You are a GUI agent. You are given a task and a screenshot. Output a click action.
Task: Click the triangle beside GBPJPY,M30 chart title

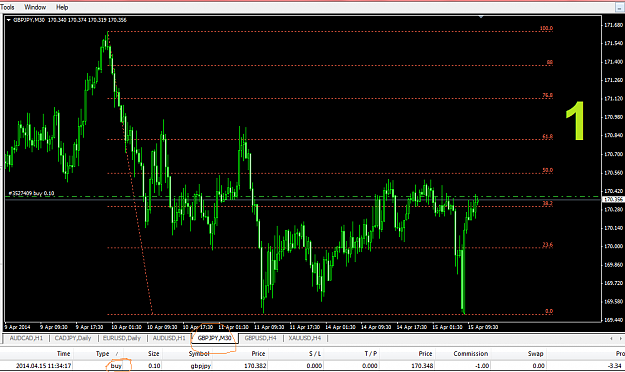coord(8,20)
